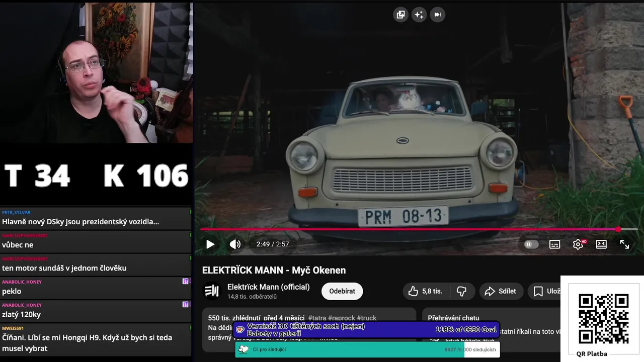
Task: Enter fullscreen with the expand arrows icon
Action: tap(624, 244)
